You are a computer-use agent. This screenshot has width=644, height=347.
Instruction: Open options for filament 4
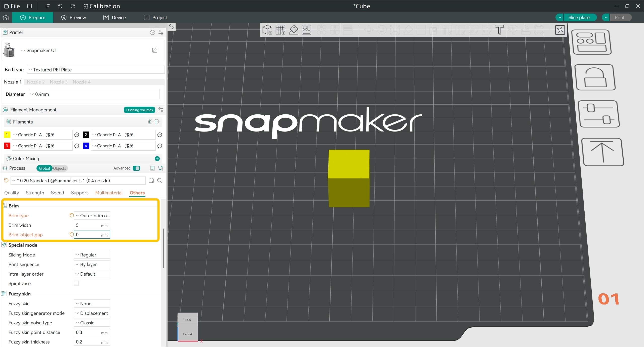(160, 146)
